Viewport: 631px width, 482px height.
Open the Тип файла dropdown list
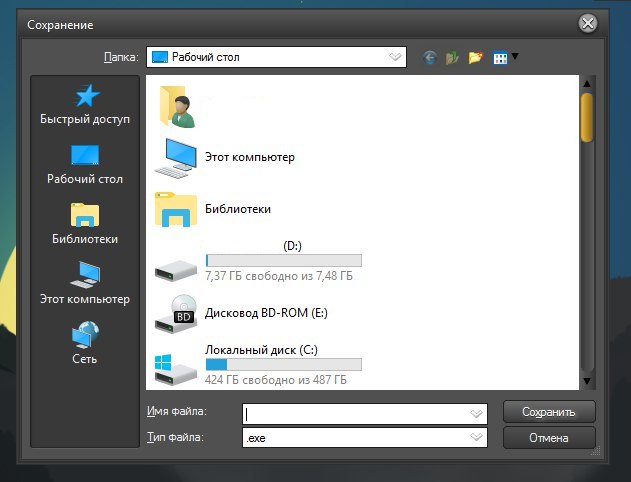(x=476, y=437)
